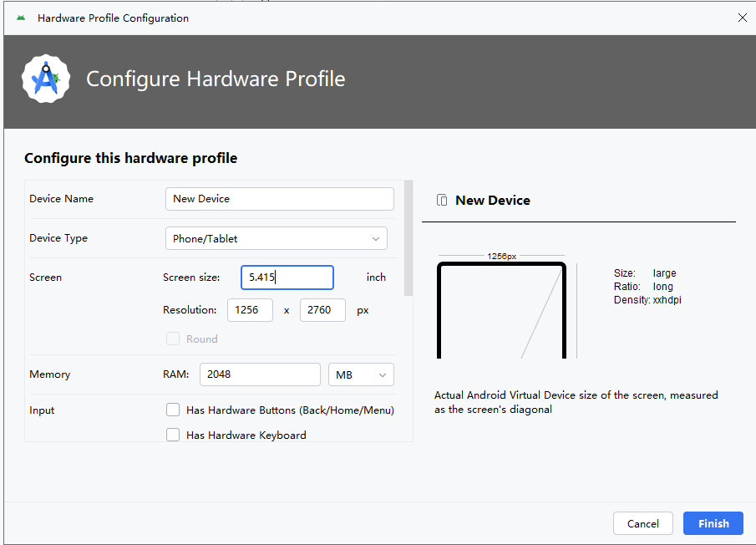Click the Finish button

coord(713,524)
